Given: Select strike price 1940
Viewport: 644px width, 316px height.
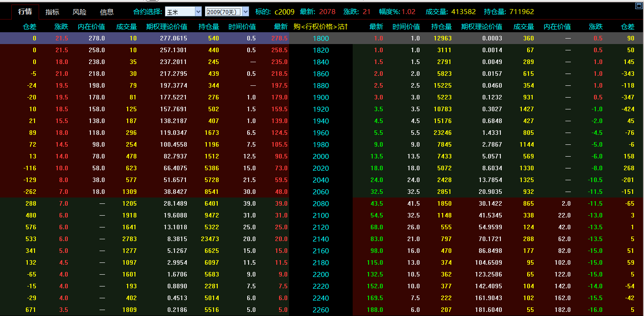Looking at the screenshot, I should click(x=321, y=121).
